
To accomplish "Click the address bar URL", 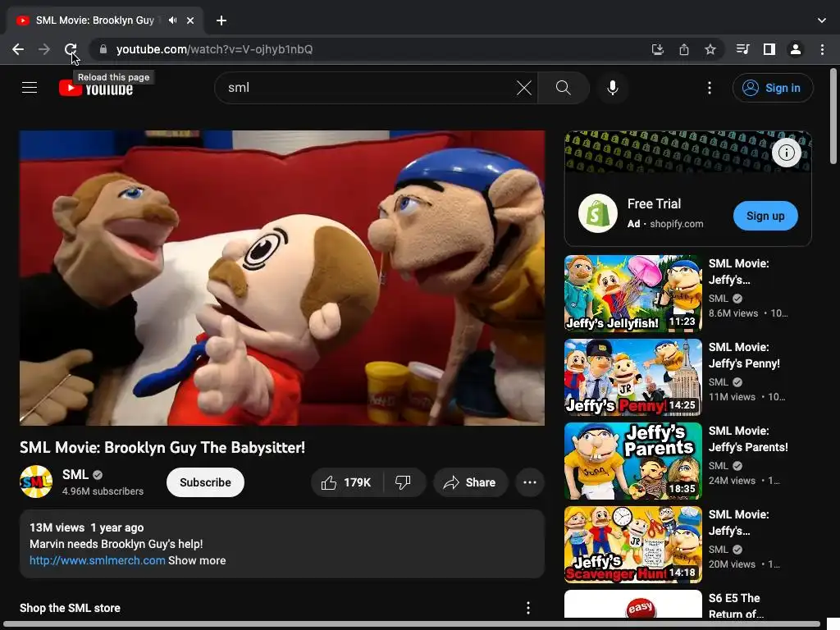I will [x=214, y=49].
